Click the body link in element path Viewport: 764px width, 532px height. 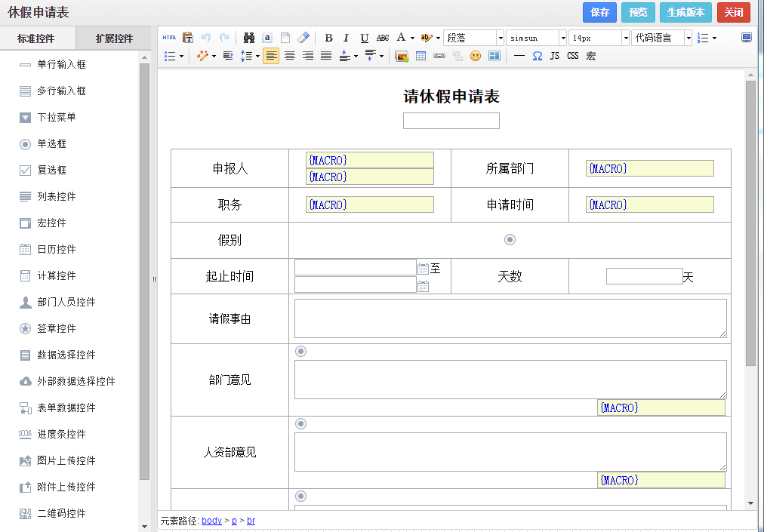211,521
